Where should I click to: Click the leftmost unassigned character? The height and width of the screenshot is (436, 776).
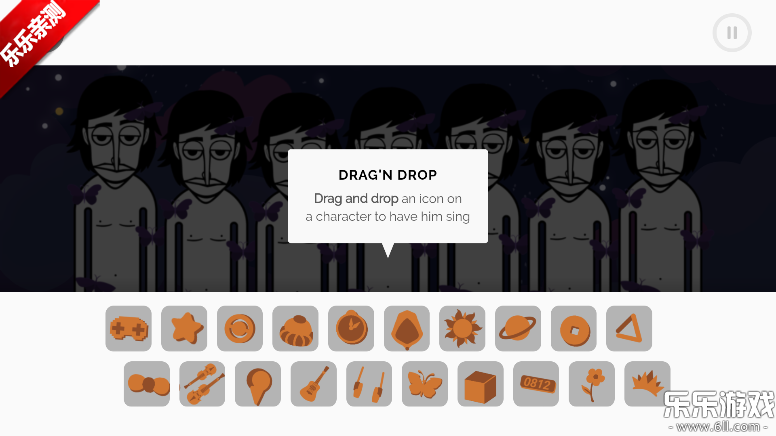115,188
